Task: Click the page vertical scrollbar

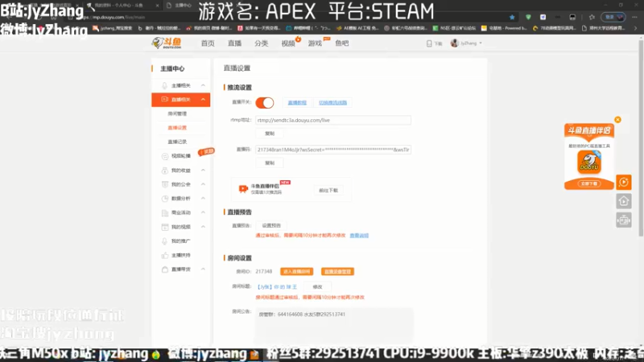Action: 641,138
